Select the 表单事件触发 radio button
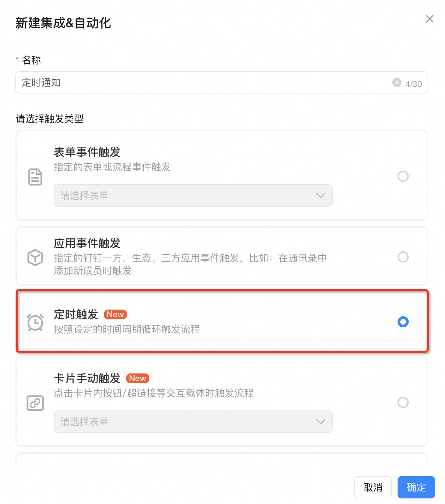This screenshot has width=445, height=504. coord(403,176)
